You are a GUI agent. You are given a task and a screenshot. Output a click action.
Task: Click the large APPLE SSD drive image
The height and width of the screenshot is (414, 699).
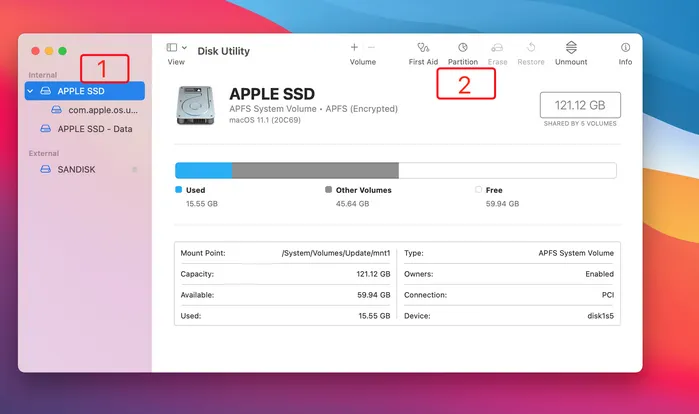(197, 105)
